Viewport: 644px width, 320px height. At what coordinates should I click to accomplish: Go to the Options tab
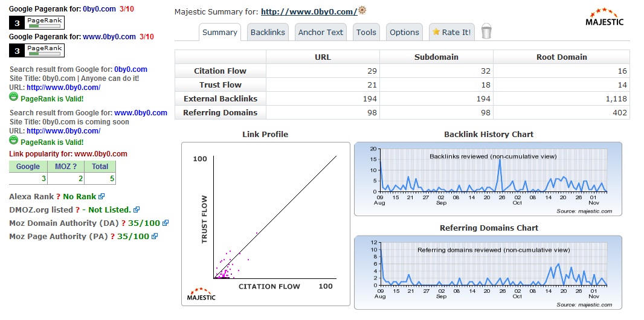click(x=404, y=33)
